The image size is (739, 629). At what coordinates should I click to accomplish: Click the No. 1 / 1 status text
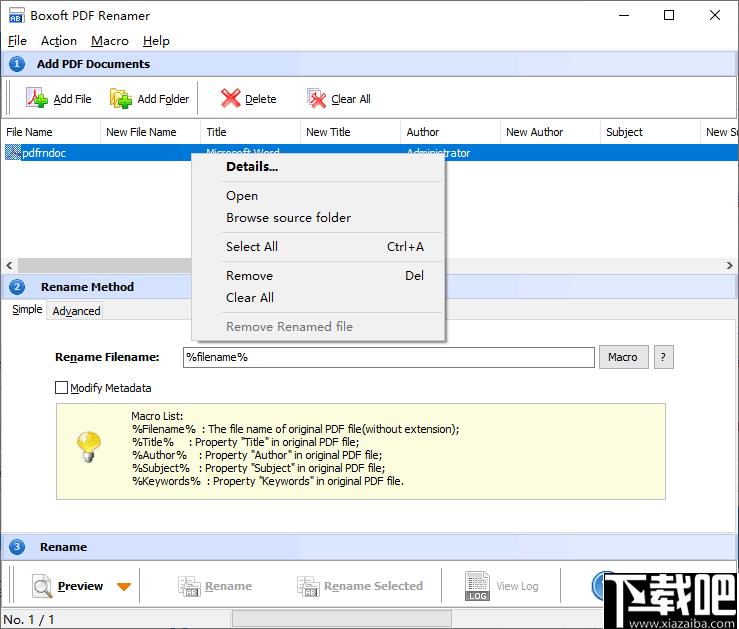point(29,620)
